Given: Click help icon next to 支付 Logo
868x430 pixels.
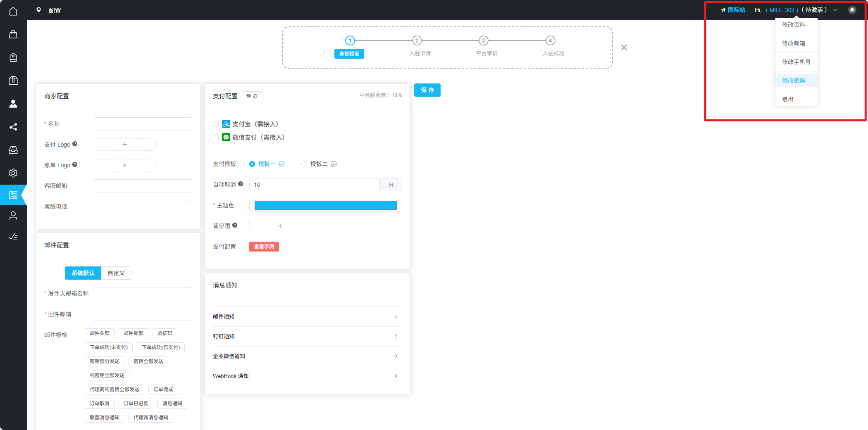Looking at the screenshot, I should pyautogui.click(x=75, y=144).
